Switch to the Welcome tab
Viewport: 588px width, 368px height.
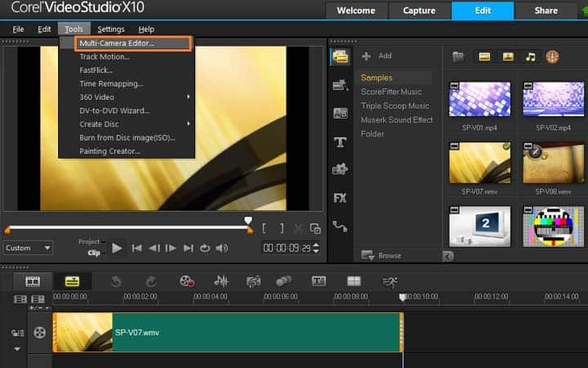[356, 11]
